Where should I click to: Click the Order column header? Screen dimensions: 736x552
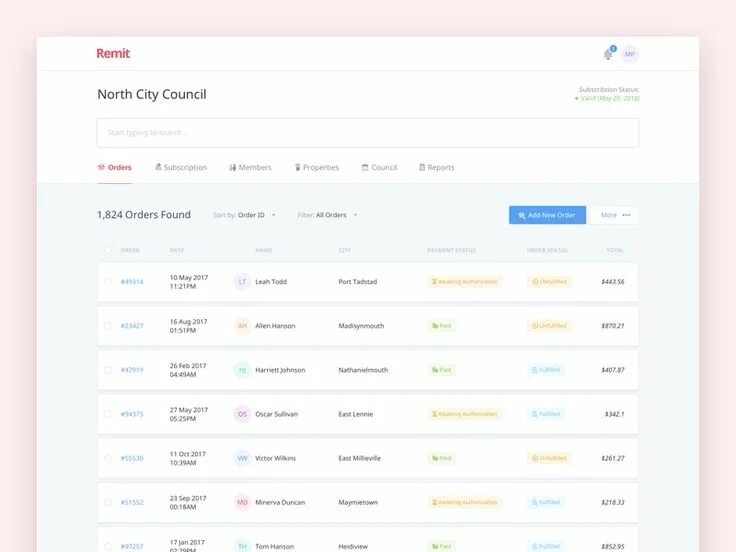(130, 250)
